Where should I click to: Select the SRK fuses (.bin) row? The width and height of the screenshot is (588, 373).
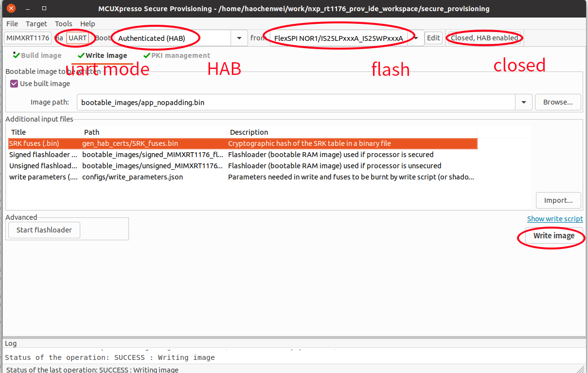[243, 143]
